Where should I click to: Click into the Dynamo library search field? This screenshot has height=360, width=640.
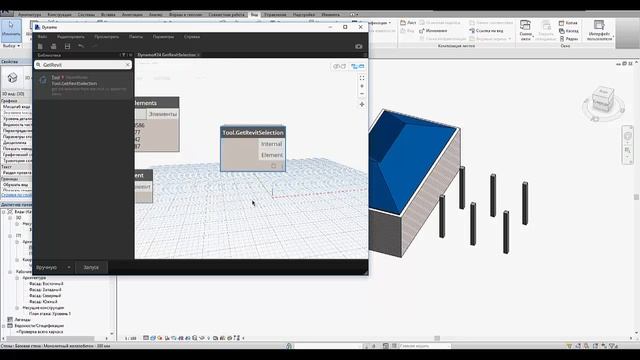tap(83, 65)
